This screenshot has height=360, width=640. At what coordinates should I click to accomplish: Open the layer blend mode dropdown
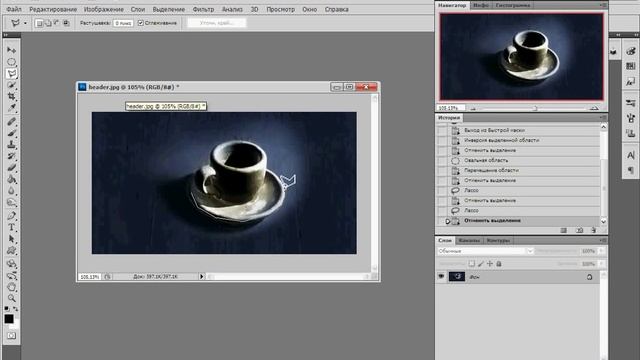coord(485,251)
